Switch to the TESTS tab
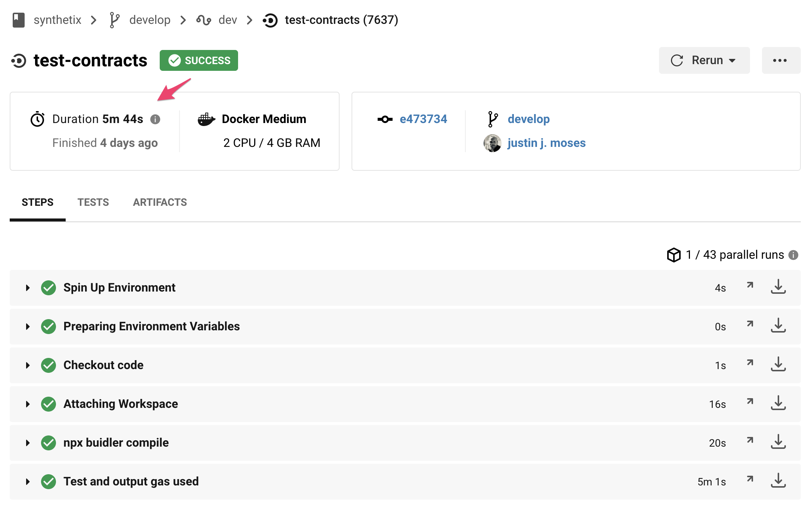This screenshot has height=513, width=812. point(93,202)
